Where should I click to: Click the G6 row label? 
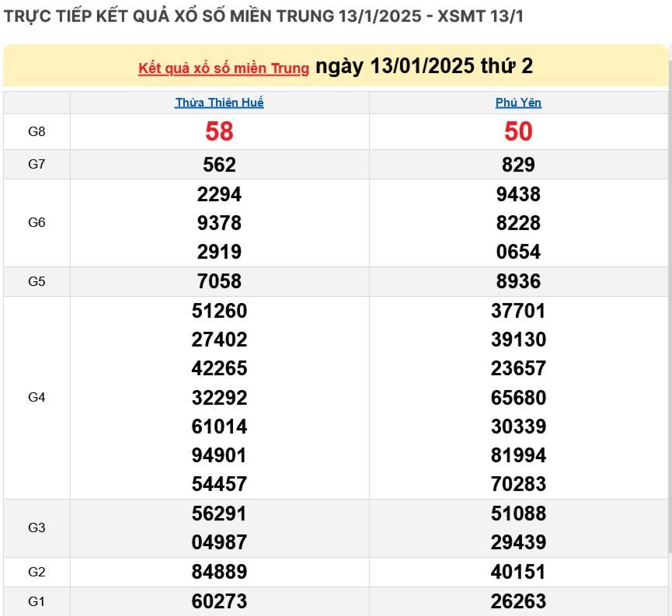(37, 223)
